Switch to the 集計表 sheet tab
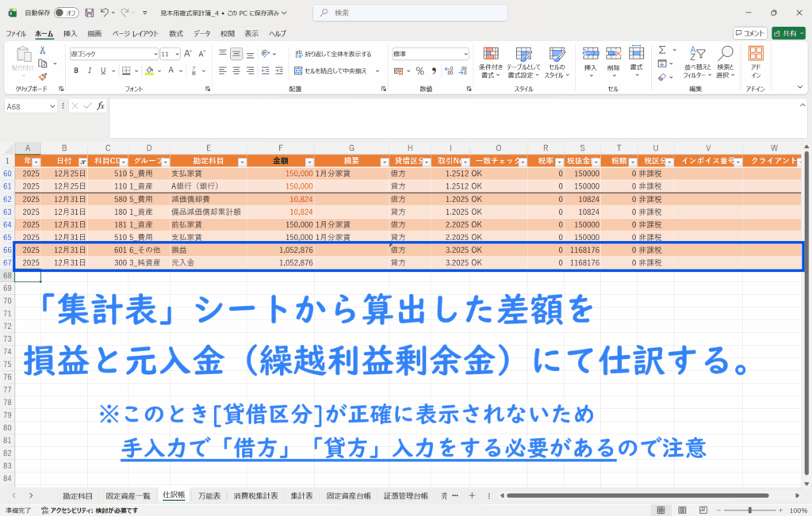This screenshot has width=812, height=516. click(301, 495)
